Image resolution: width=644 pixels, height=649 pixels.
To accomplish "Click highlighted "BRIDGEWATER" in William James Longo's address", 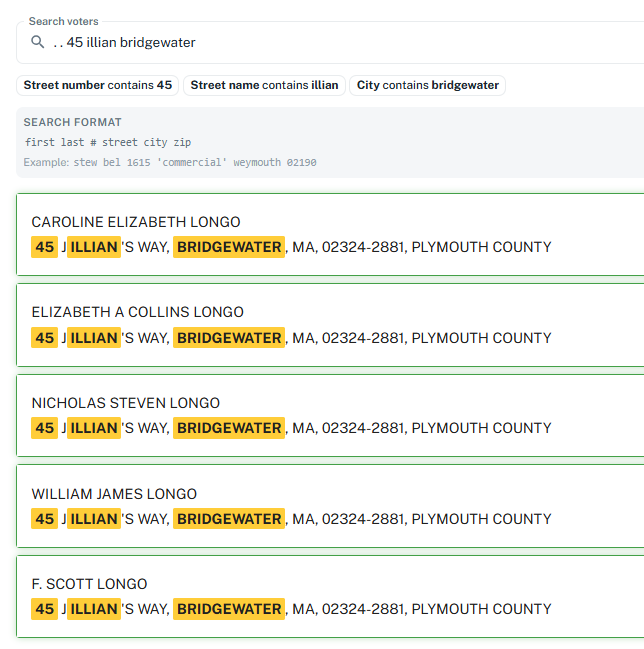I will [x=229, y=519].
